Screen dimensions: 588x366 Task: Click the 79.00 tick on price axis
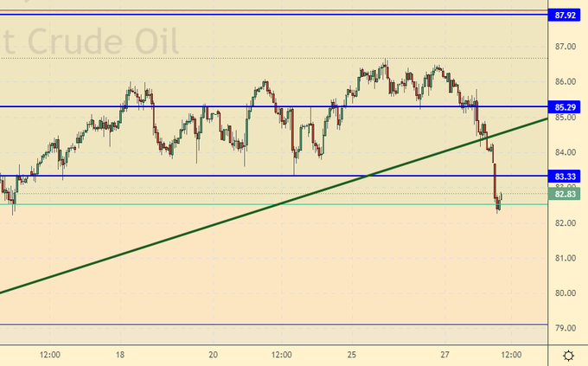(x=566, y=329)
